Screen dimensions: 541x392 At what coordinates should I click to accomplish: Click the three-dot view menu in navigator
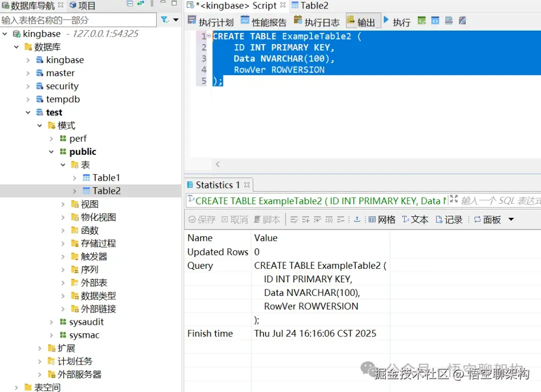(x=152, y=4)
